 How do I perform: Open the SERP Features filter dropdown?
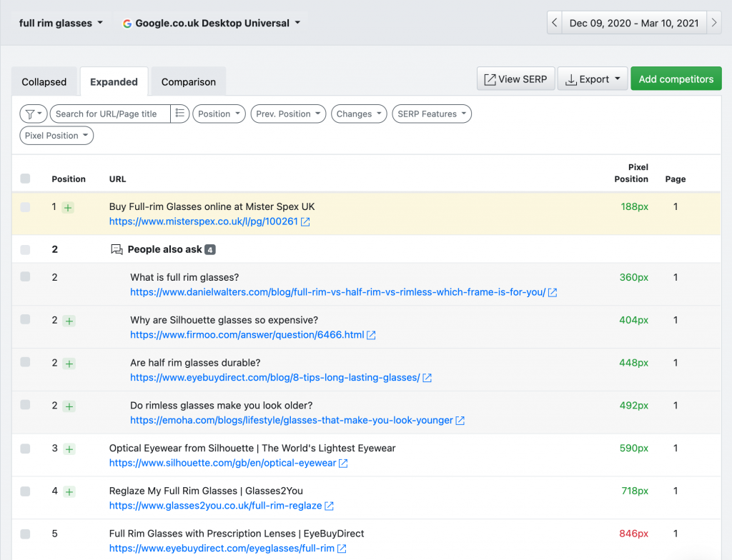(432, 114)
